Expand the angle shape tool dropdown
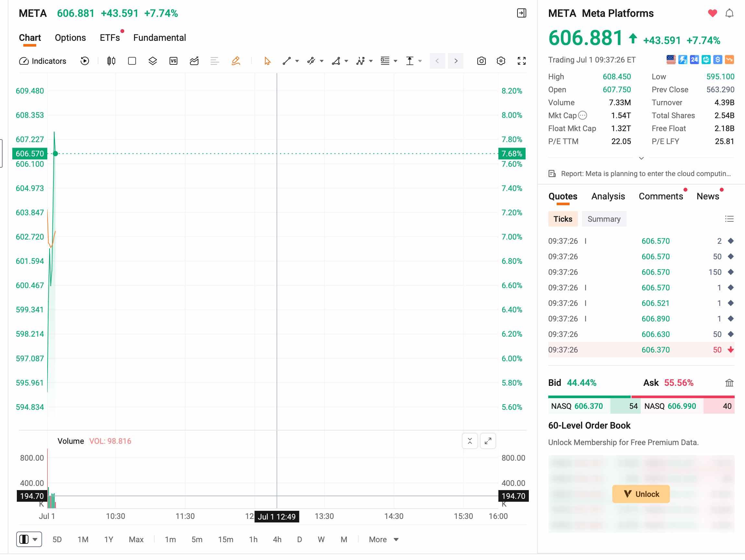Screen dimensions: 745x560 click(346, 61)
